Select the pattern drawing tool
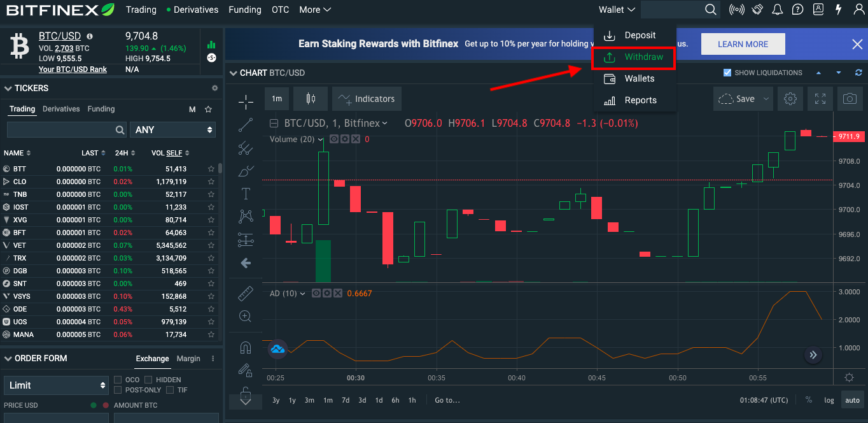 [246, 217]
